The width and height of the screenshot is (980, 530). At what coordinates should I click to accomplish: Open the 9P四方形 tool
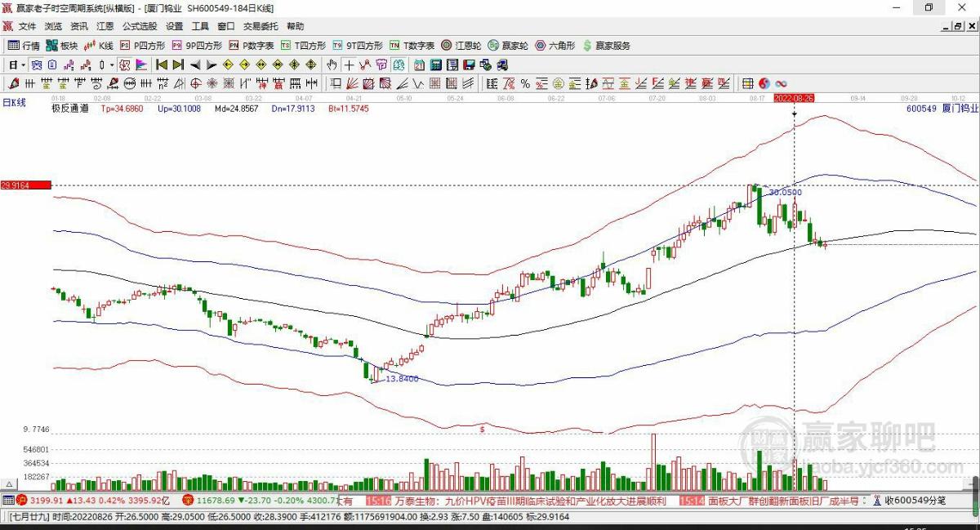197,46
